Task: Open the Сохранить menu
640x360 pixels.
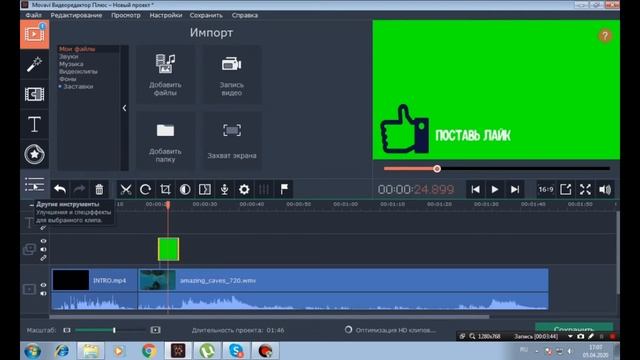Action: [206, 15]
